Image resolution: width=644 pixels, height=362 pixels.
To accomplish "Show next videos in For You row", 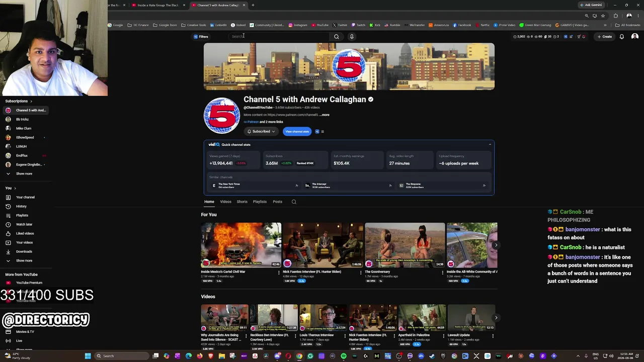I will pyautogui.click(x=496, y=245).
